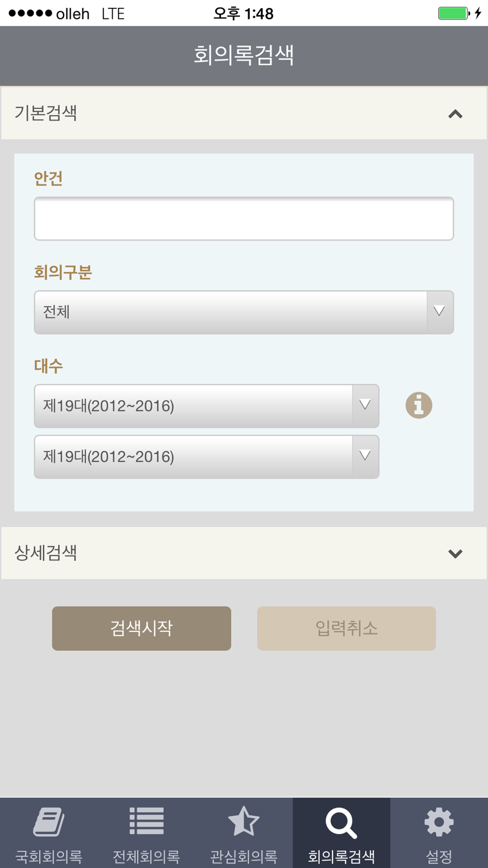Open 전체회의록 list icon tab
Viewport: 488px width, 868px height.
pyautogui.click(x=146, y=822)
